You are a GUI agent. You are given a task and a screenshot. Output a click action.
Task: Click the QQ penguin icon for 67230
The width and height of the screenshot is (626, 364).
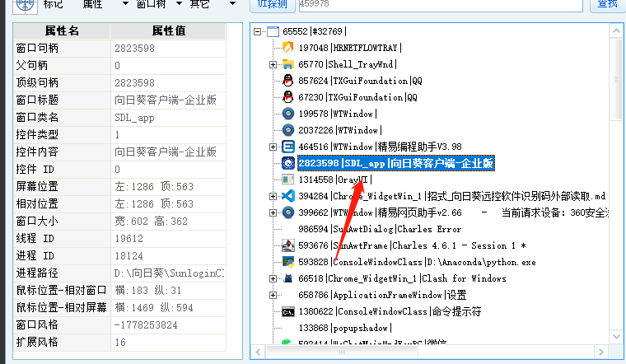(x=287, y=97)
